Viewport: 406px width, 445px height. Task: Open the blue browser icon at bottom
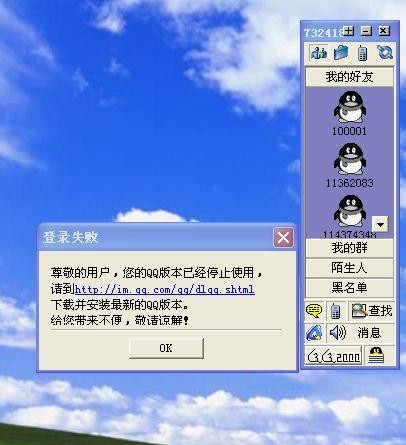click(314, 333)
